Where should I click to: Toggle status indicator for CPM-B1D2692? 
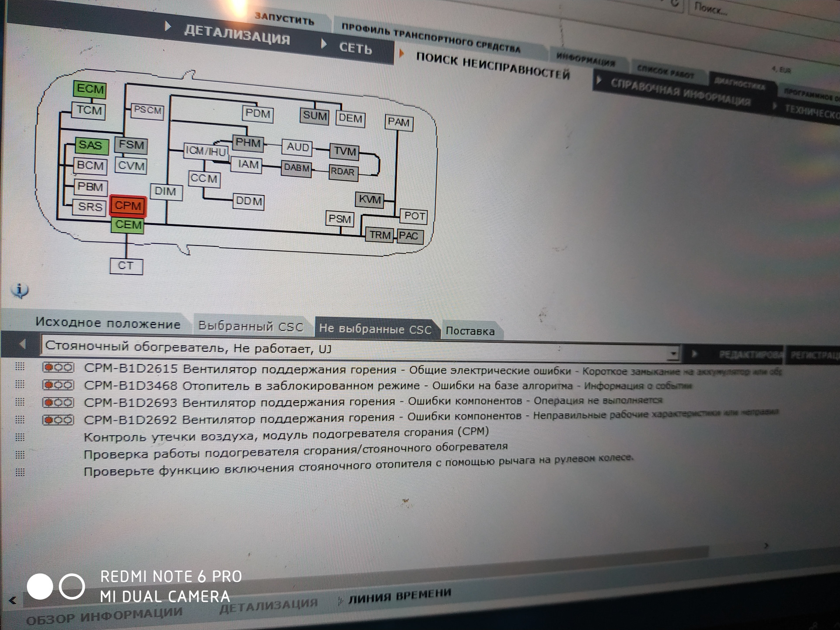coord(58,420)
